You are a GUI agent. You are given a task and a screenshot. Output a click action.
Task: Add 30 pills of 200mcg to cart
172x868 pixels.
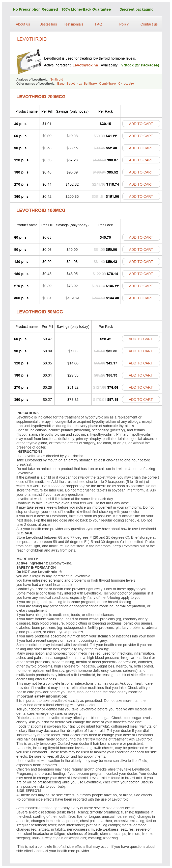(x=141, y=124)
